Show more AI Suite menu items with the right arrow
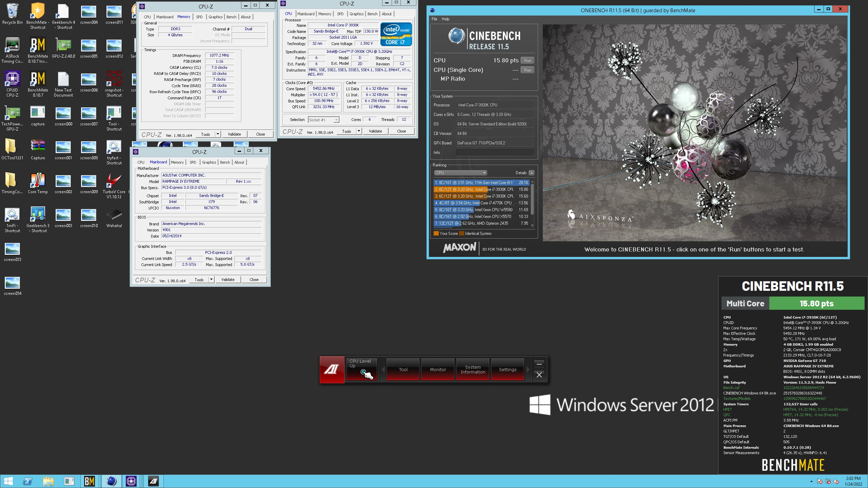The image size is (868, 488). [527, 369]
